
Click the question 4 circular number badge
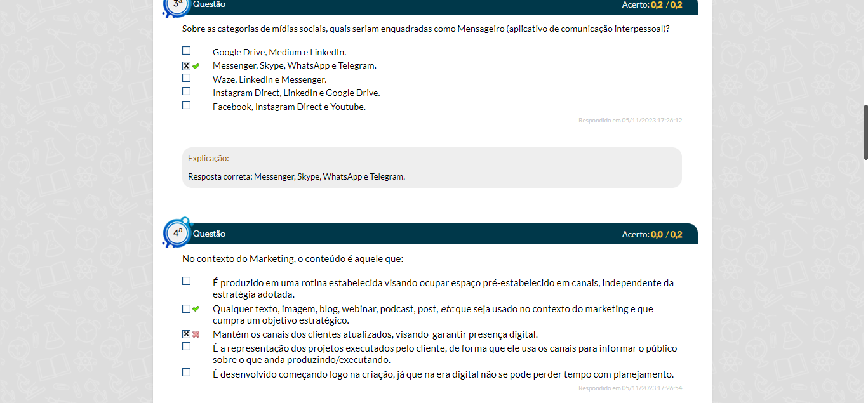coord(177,233)
